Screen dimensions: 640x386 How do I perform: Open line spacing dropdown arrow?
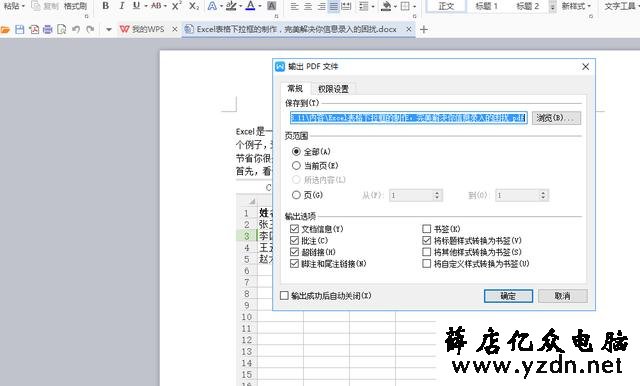pos(372,6)
